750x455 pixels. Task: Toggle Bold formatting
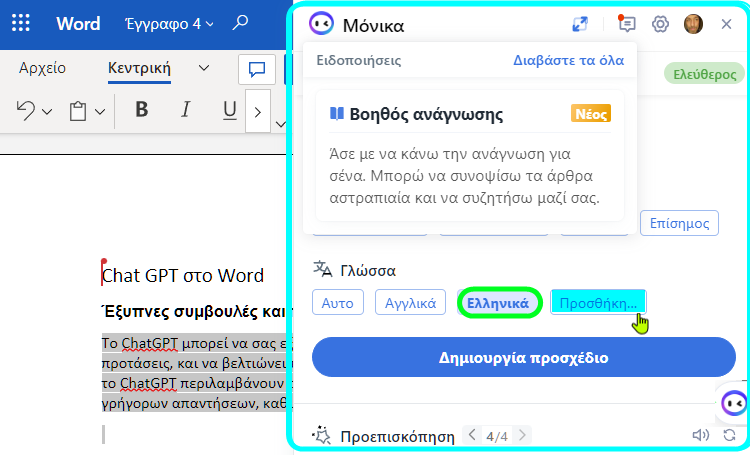tap(142, 110)
